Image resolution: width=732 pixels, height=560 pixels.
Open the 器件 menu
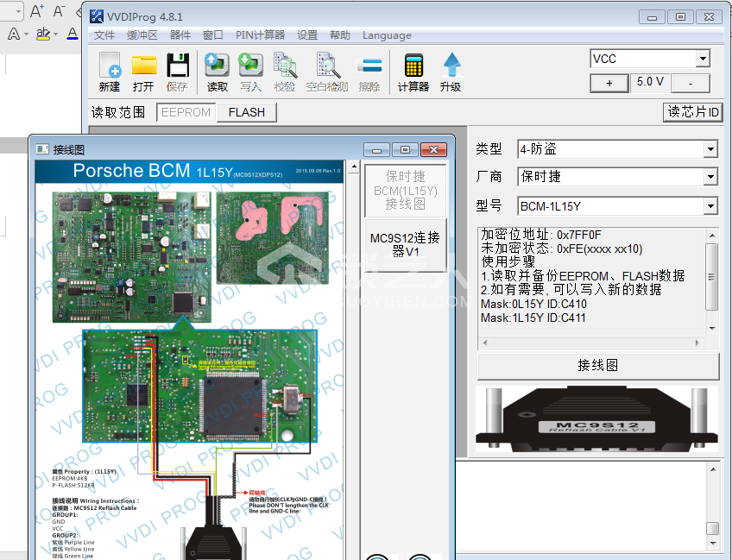[180, 35]
